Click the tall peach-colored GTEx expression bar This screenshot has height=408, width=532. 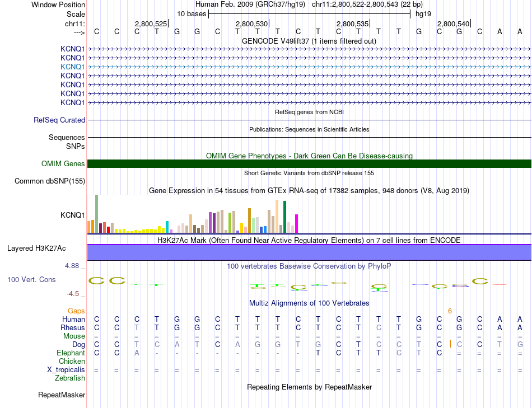click(277, 216)
